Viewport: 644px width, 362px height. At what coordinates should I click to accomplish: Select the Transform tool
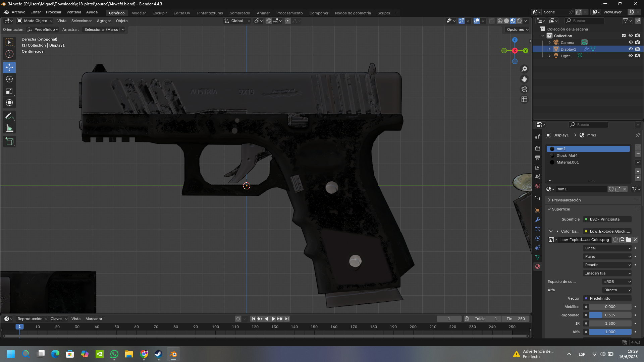coord(9,103)
